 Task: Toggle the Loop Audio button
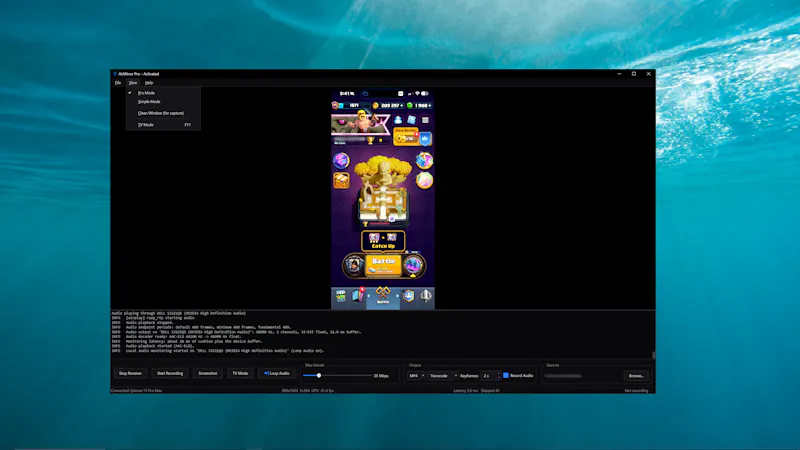click(277, 373)
